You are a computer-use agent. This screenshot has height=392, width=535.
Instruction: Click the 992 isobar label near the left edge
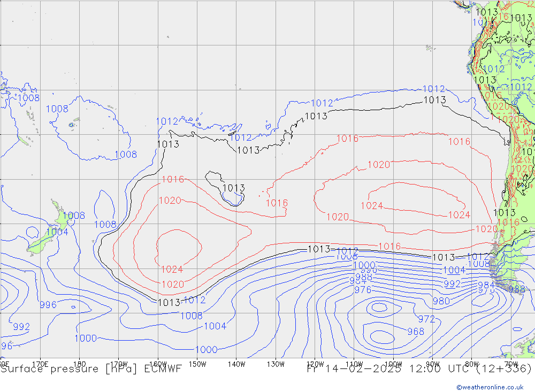[x=21, y=327]
